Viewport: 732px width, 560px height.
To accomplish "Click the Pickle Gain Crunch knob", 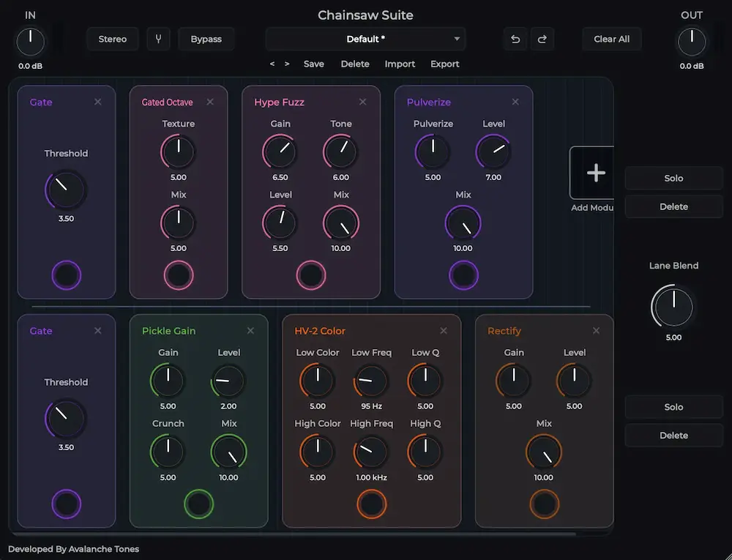I will (168, 451).
